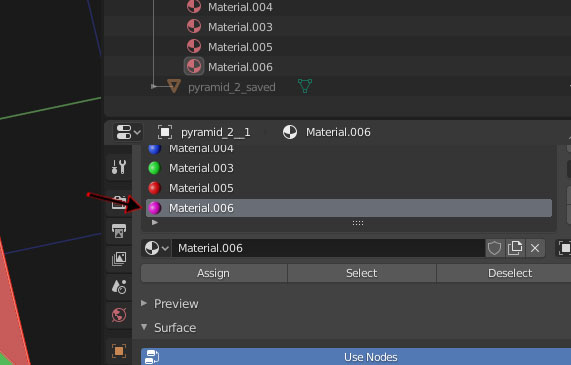Open the properties editor type dropdown
This screenshot has width=571, height=365.
(x=128, y=132)
